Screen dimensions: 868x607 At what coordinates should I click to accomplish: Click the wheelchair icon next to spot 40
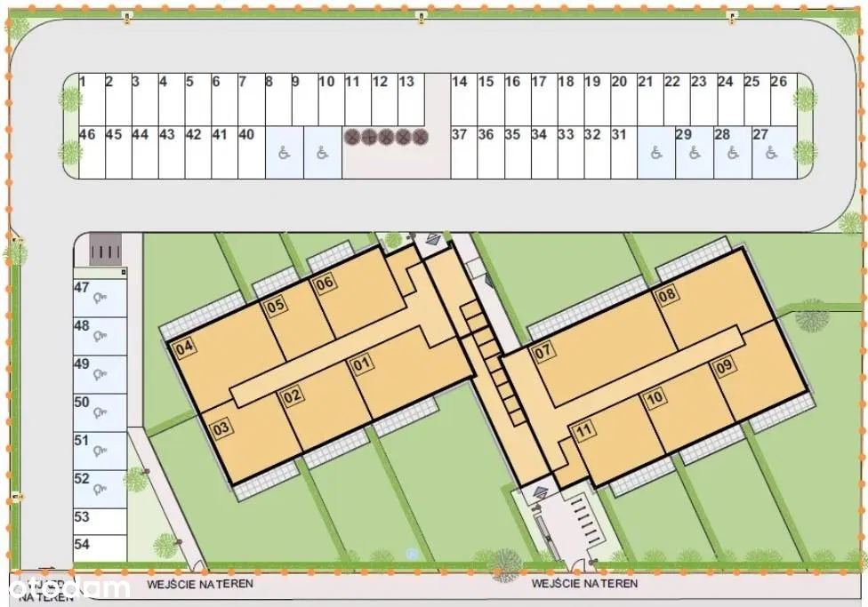[x=285, y=152]
